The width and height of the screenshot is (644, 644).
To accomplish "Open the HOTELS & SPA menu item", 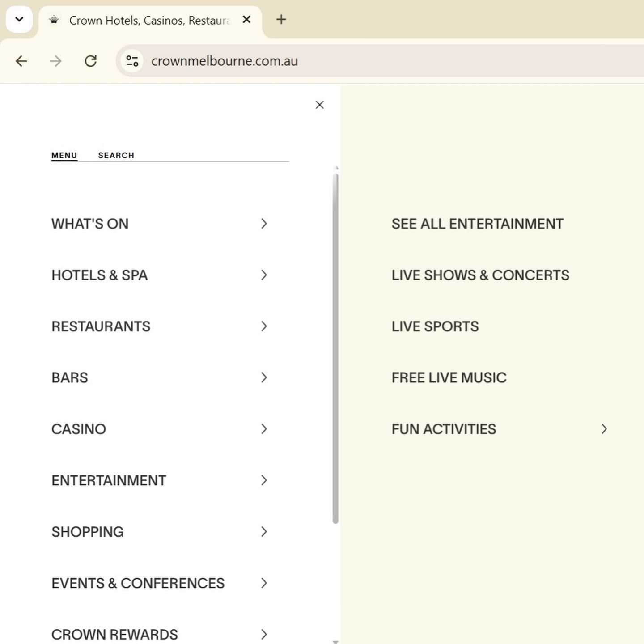I will click(100, 275).
